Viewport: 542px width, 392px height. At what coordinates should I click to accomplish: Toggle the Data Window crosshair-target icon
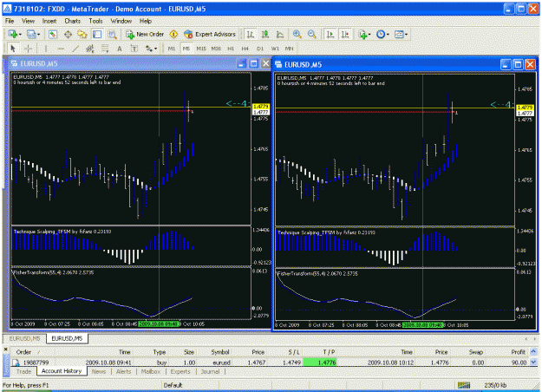click(68, 34)
